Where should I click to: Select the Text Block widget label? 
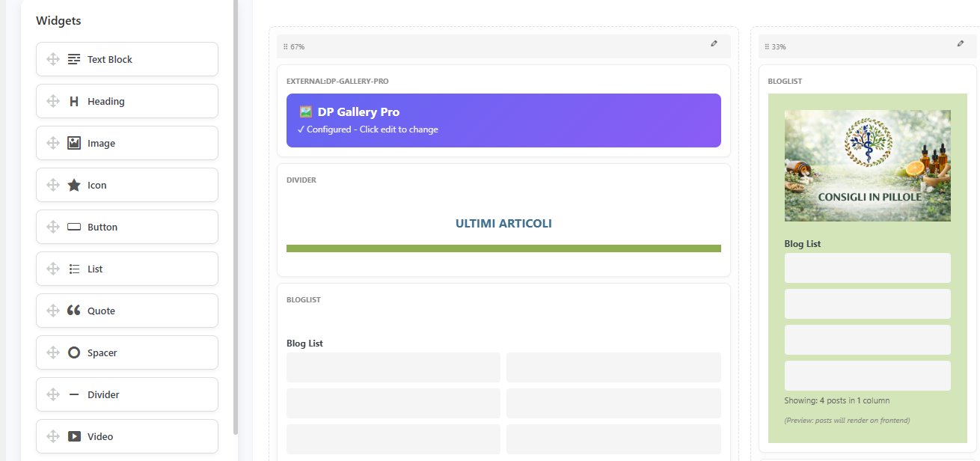coord(110,59)
